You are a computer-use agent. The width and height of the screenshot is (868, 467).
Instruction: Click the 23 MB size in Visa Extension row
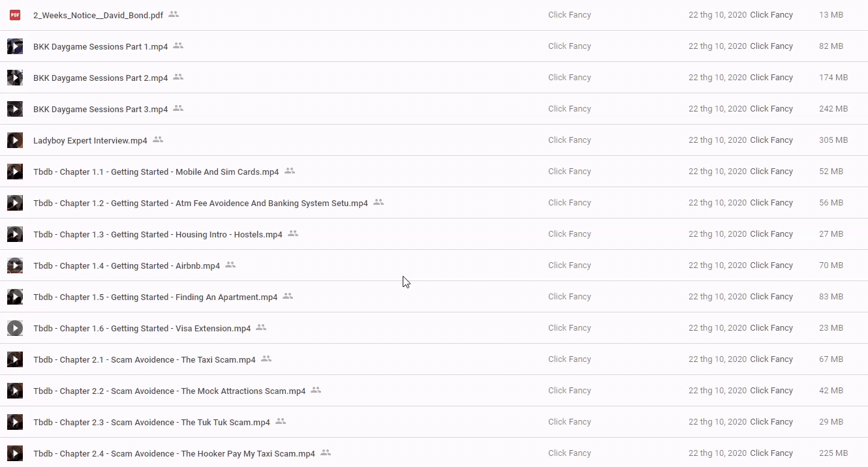click(x=831, y=328)
